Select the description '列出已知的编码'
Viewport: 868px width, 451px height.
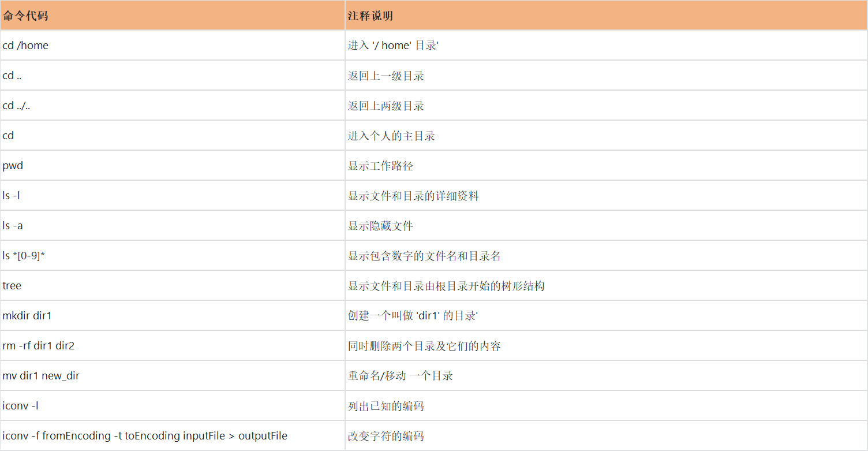386,406
